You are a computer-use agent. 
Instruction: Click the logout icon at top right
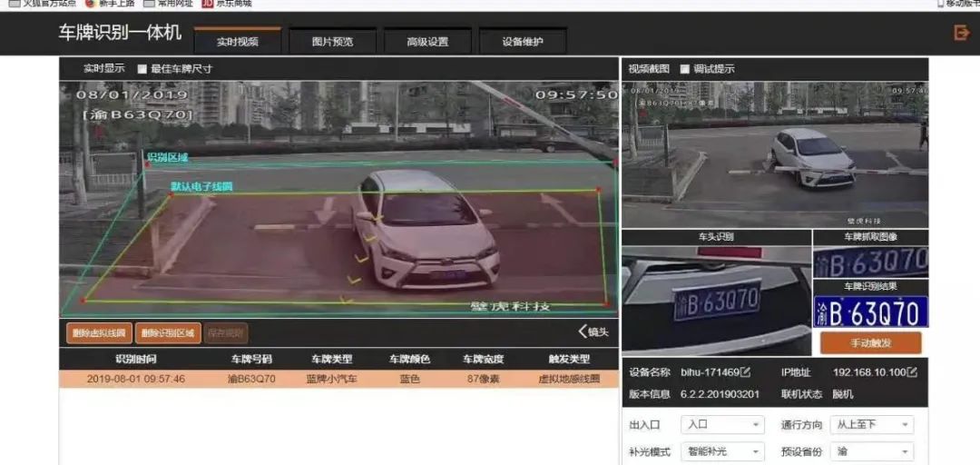click(961, 33)
